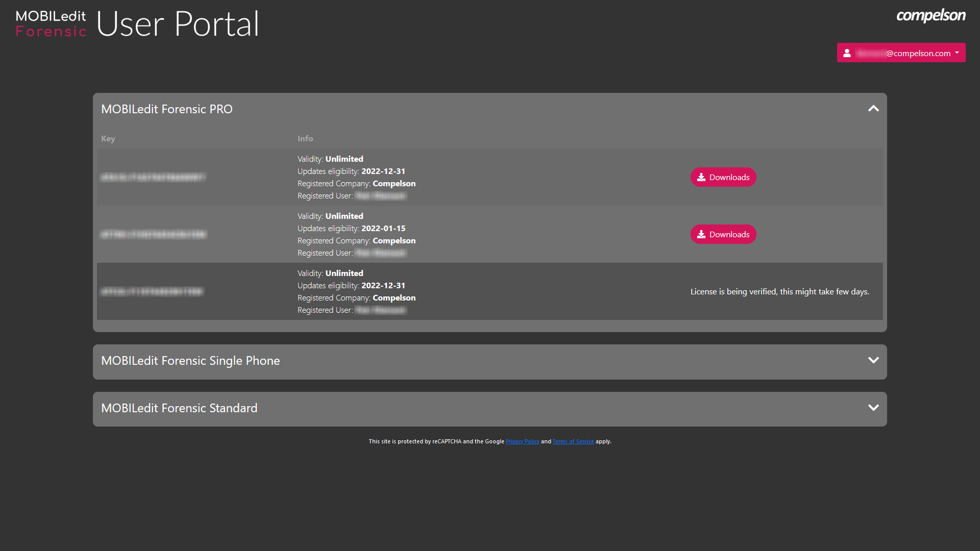
Task: Click Downloads for the license expiring 2022-12-31
Action: [723, 177]
